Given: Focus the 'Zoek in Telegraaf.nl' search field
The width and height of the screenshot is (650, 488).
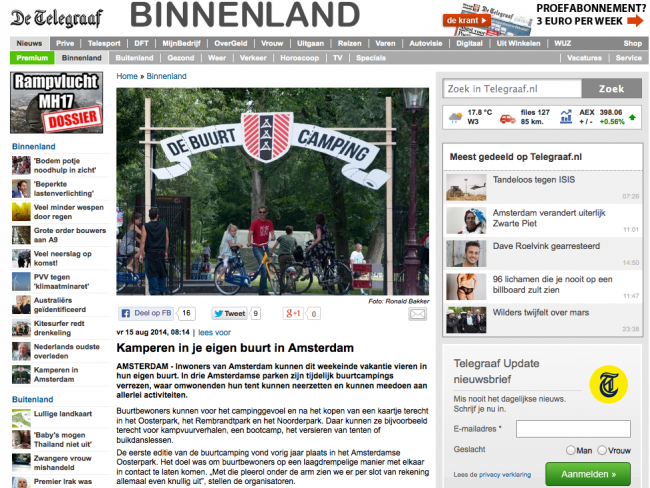Looking at the screenshot, I should click(512, 88).
